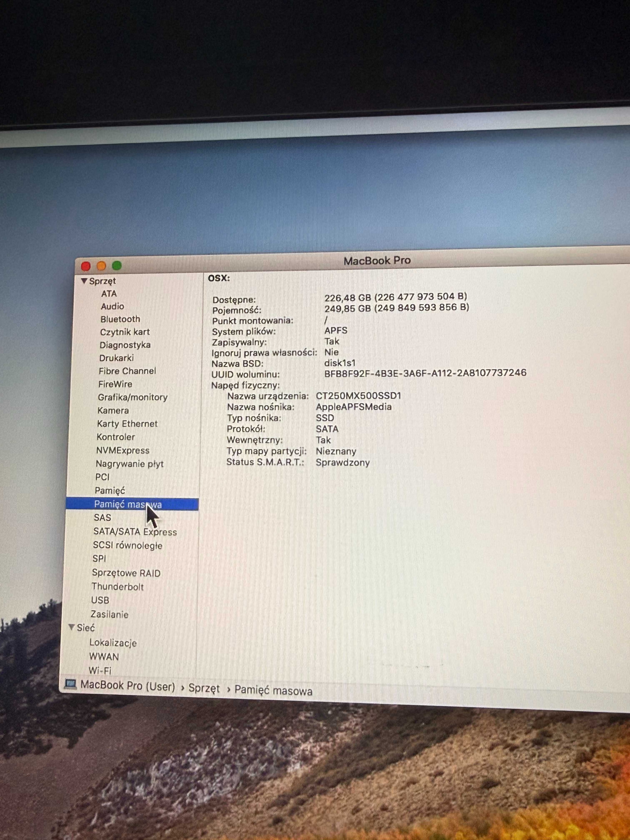Open Sprzętowe RAID entry
This screenshot has width=630, height=840.
point(126,573)
